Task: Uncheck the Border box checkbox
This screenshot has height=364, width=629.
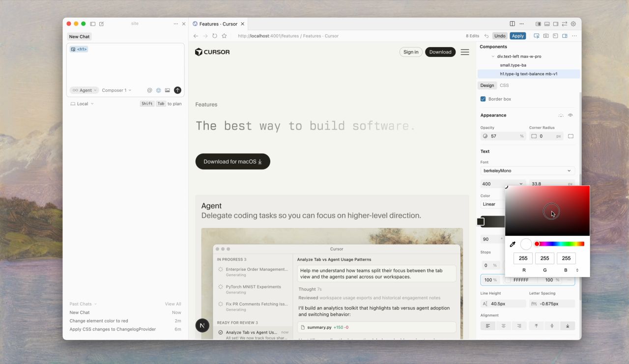Action: point(483,99)
